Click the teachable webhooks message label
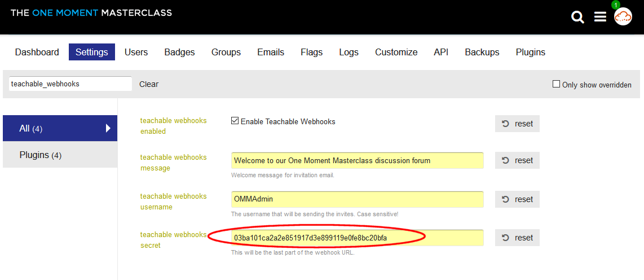644x280 pixels. tap(173, 163)
